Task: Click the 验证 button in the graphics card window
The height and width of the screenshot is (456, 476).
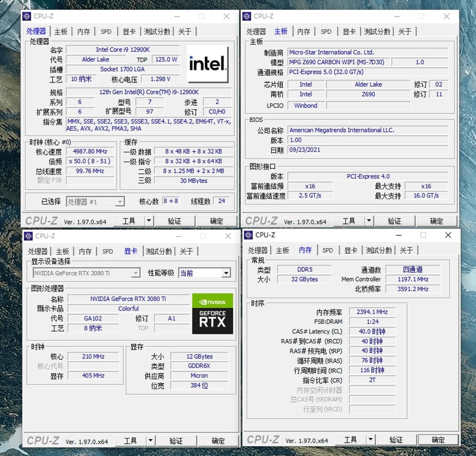Action: (x=176, y=441)
